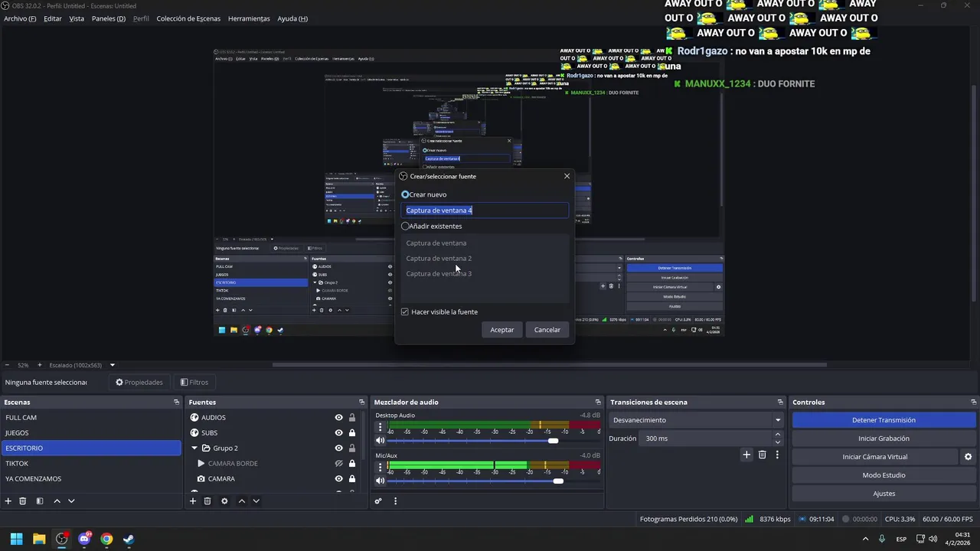
Task: Pop out the Transiciones de escena panel
Action: pos(780,402)
